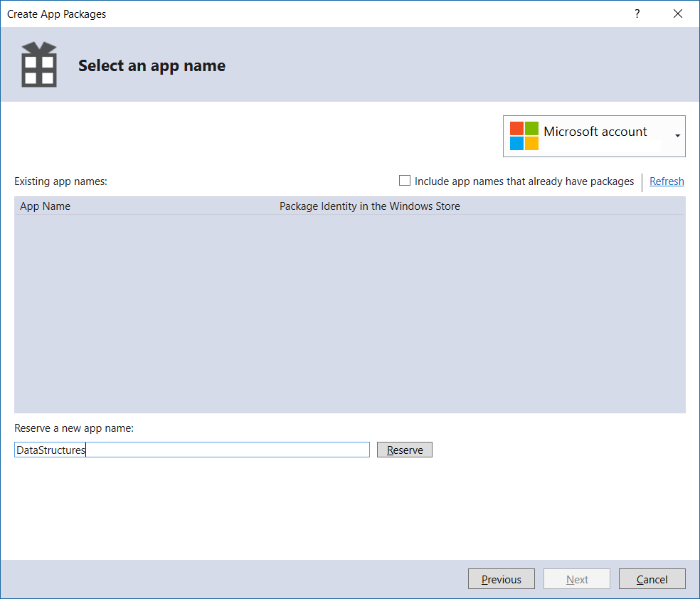Click the Microsoft logo in account selector
Viewport: 700px width, 599px height.
524,136
